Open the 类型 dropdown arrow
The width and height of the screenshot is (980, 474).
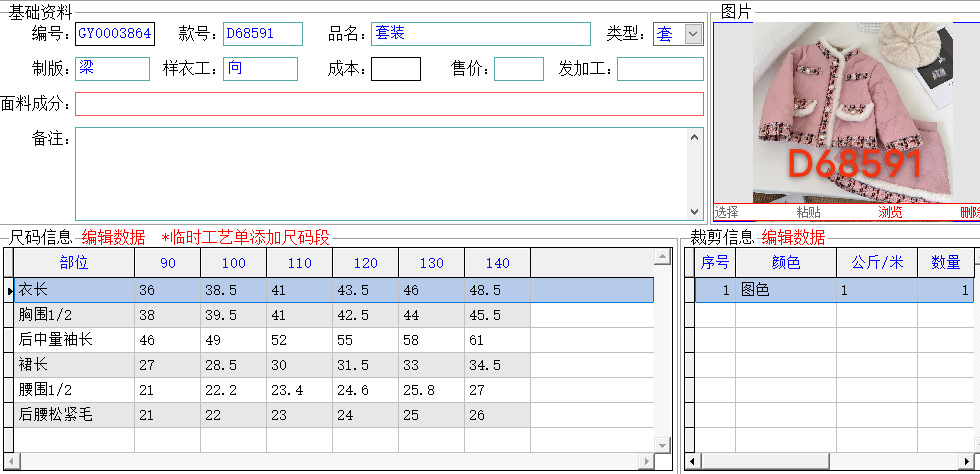tap(693, 34)
